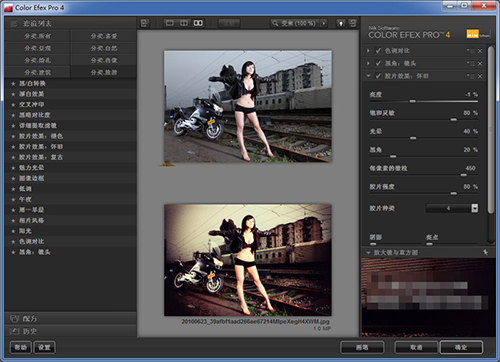The height and width of the screenshot is (362, 500).
Task: Open options icon beside 色调对比 filter's X
Action: (471, 51)
